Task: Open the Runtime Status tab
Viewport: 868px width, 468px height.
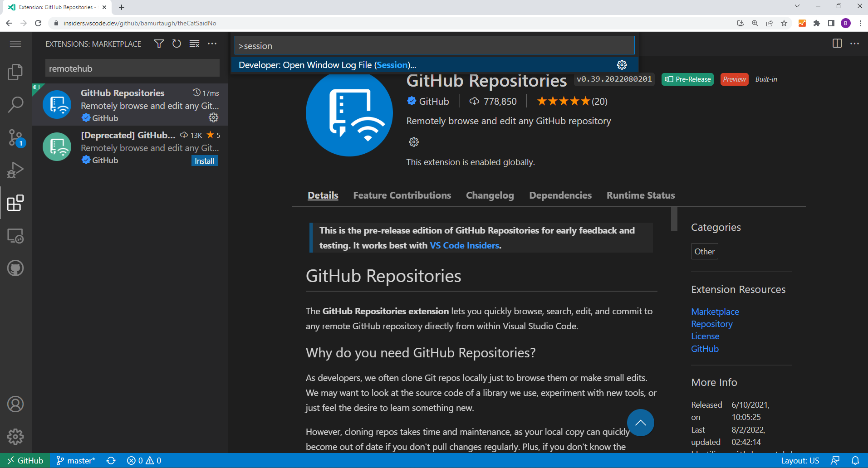Action: click(x=640, y=195)
